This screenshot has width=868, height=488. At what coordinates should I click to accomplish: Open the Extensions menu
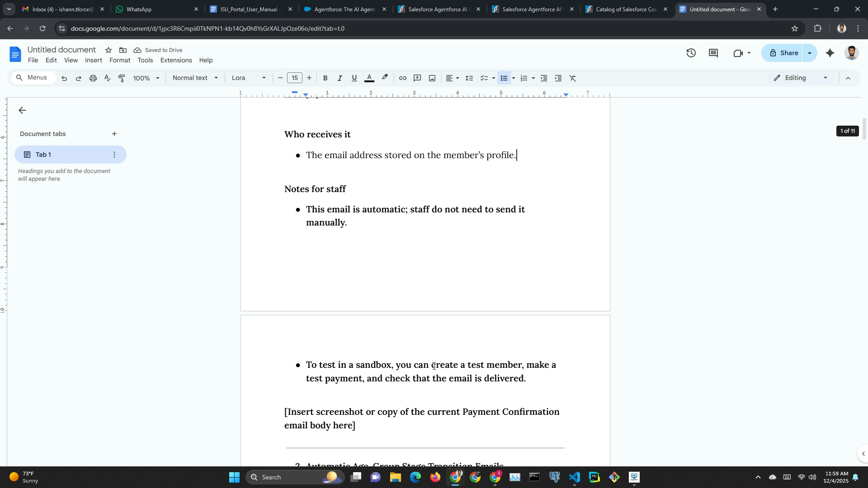(176, 60)
